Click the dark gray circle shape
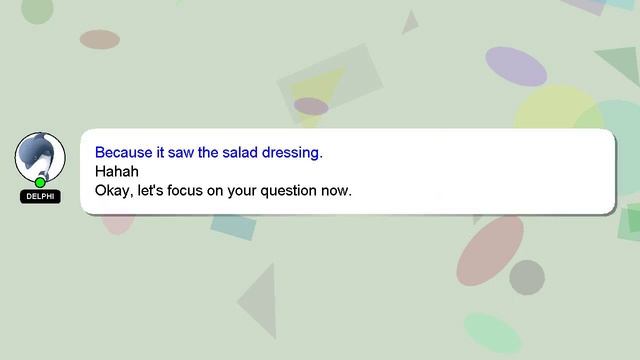 pyautogui.click(x=527, y=278)
